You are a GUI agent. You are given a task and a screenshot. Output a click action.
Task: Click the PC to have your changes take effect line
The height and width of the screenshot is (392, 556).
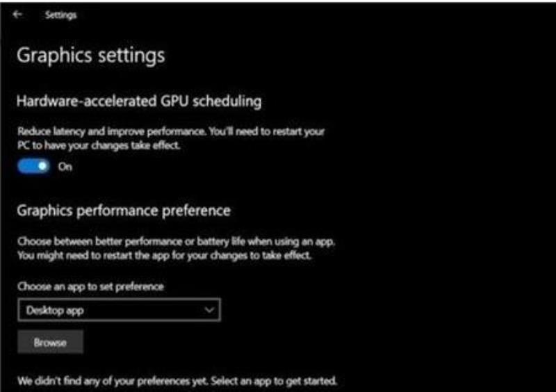[x=99, y=145]
